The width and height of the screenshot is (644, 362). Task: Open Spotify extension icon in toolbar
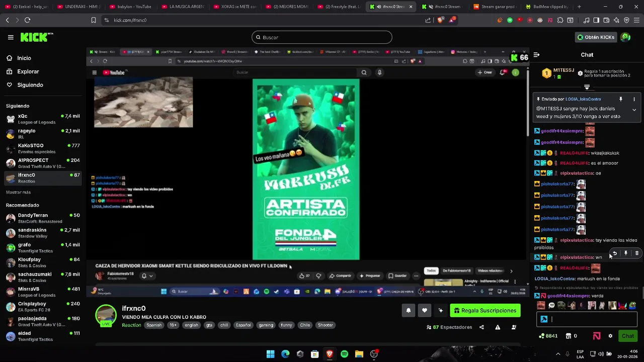coord(510,20)
